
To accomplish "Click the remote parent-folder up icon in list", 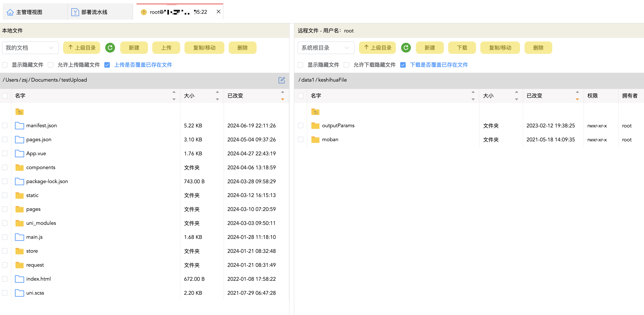I will tap(315, 112).
